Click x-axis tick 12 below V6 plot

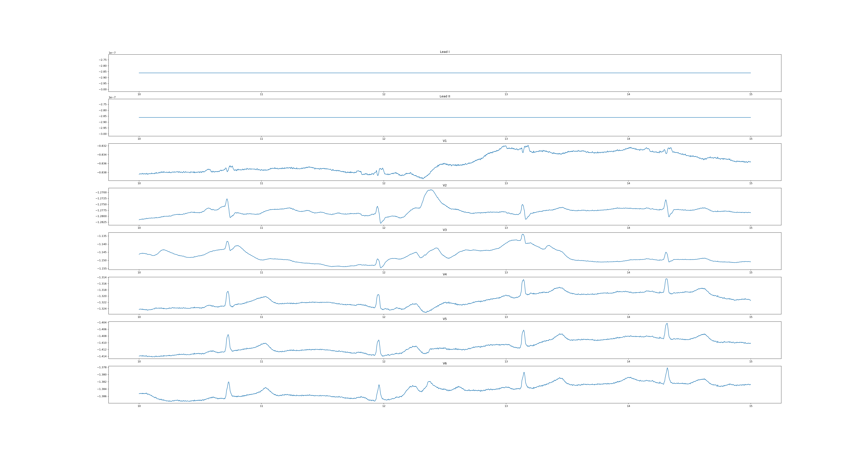click(x=384, y=406)
